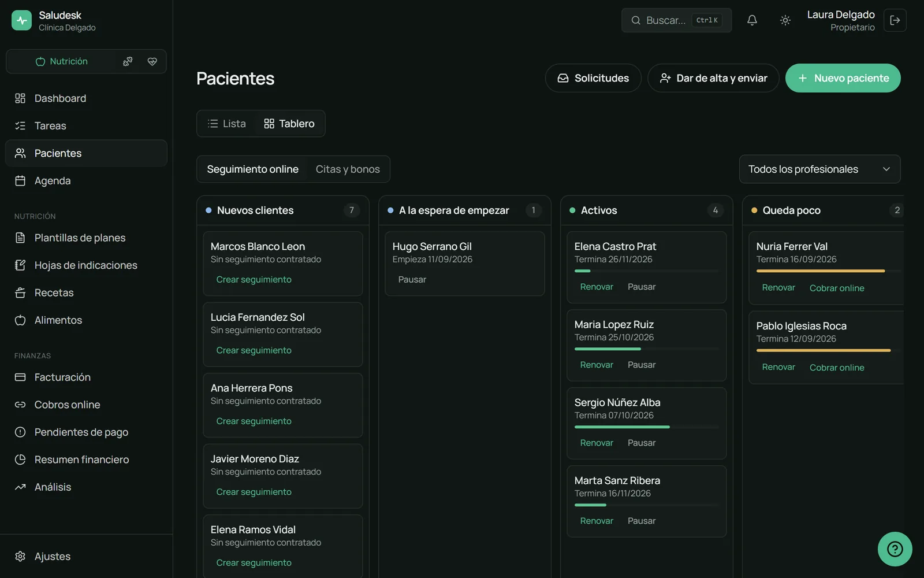Expand the Todos los profesionales dropdown

[819, 169]
